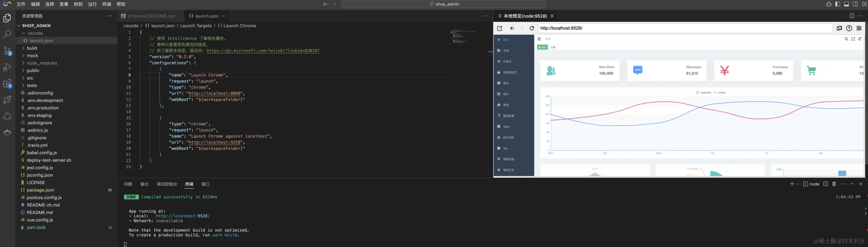Screen dimensions: 868x247
Task: Expand the build folder
Action: tap(67, 48)
